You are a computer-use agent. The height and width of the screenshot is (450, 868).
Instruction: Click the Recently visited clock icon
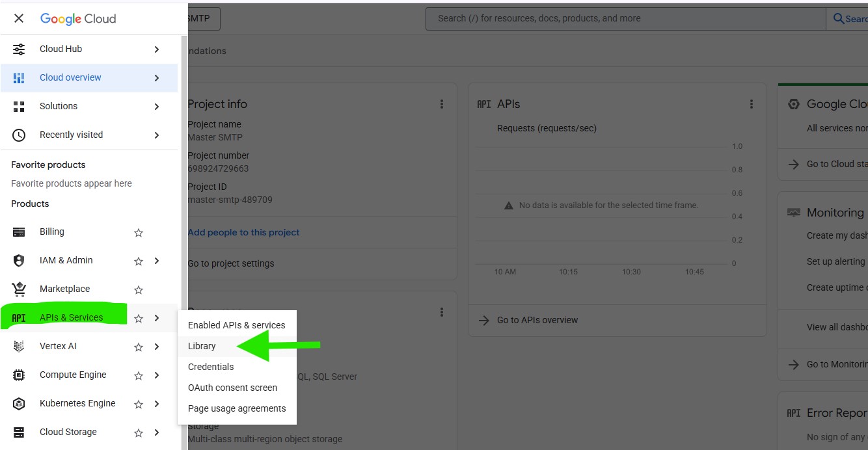[x=19, y=135]
